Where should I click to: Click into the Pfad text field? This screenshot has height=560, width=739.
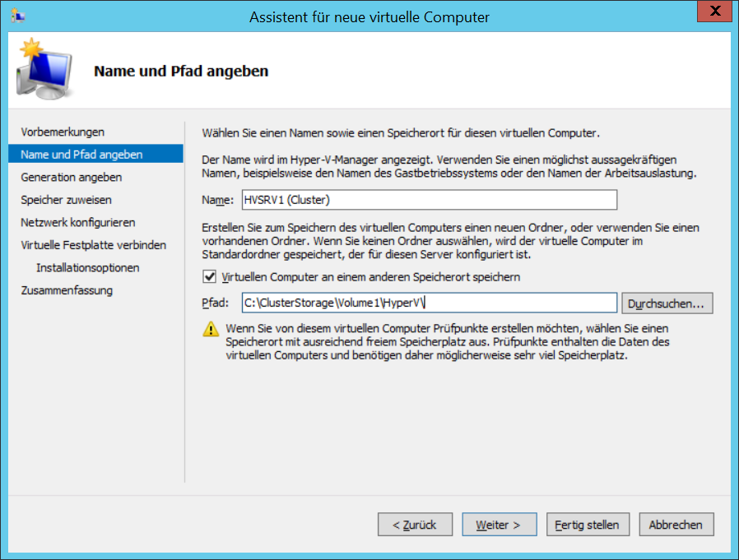point(430,303)
